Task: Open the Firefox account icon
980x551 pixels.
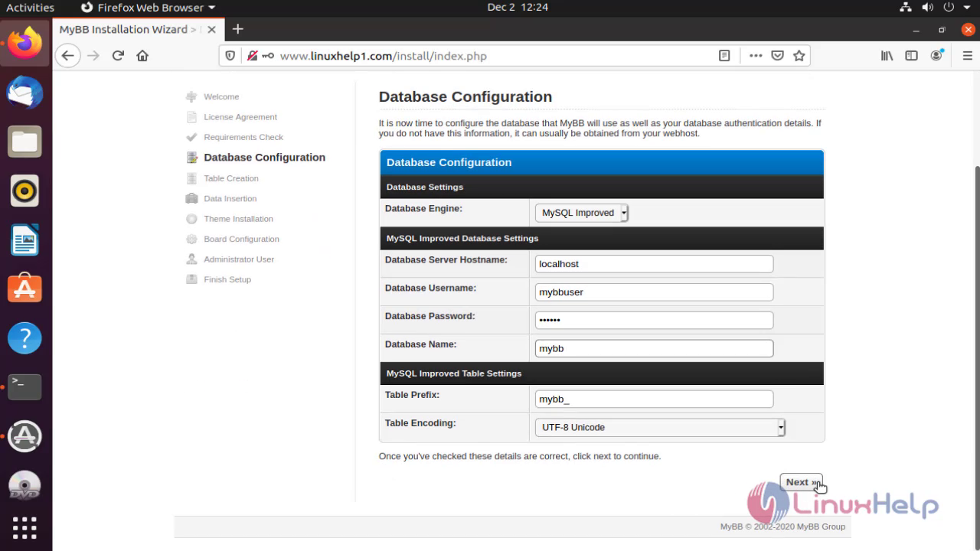Action: (936, 56)
